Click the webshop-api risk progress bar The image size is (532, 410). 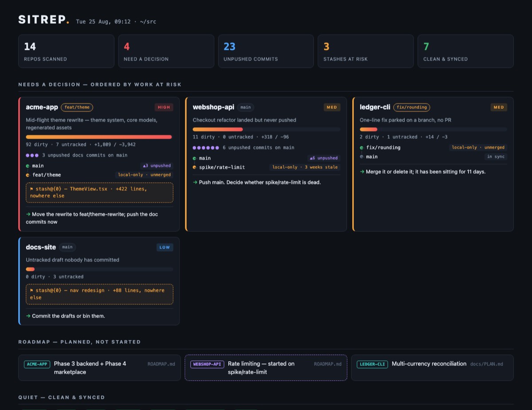[266, 129]
